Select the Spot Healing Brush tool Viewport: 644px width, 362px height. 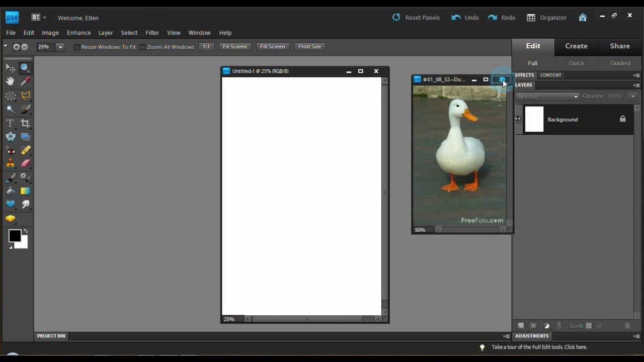point(25,150)
